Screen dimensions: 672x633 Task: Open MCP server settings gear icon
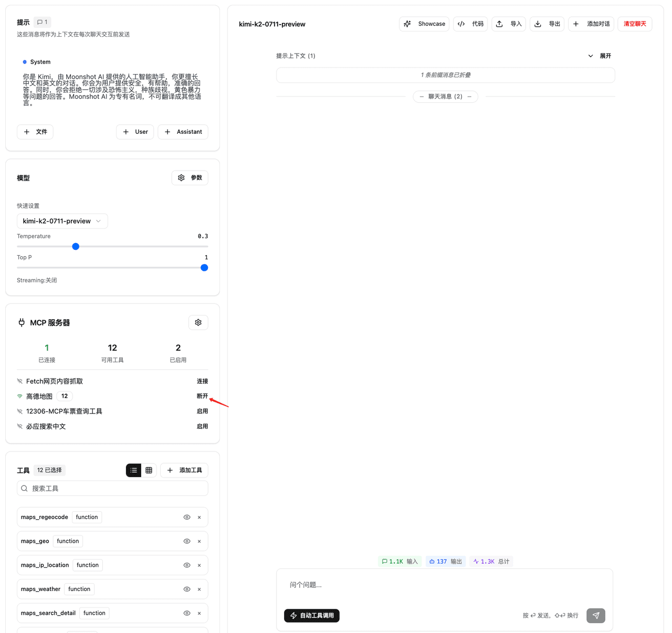pos(198,322)
